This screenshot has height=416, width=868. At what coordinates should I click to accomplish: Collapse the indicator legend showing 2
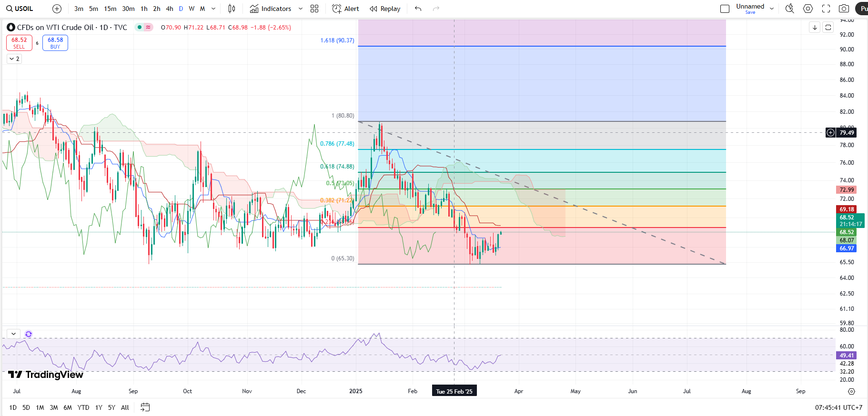point(14,59)
